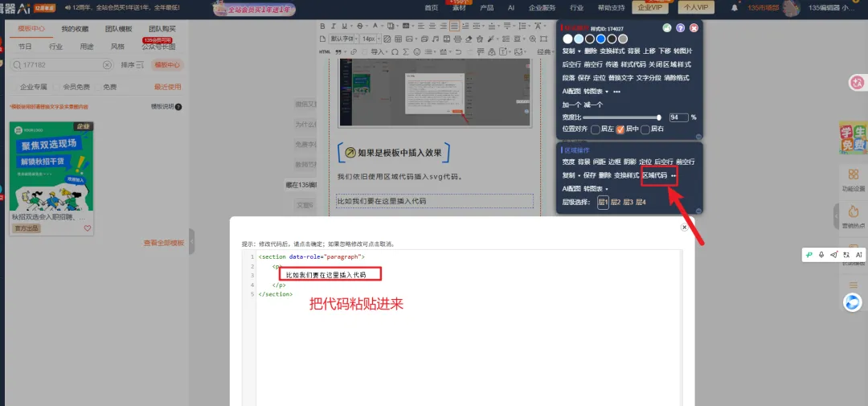Click the purple help question icon
Image resolution: width=868 pixels, height=406 pixels.
(x=681, y=28)
